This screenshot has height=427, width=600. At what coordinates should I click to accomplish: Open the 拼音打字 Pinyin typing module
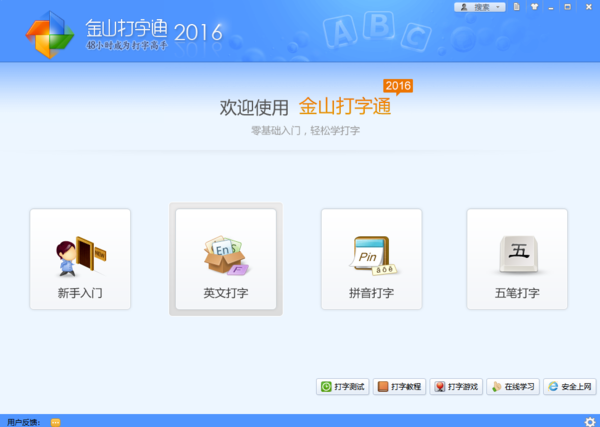(x=372, y=259)
